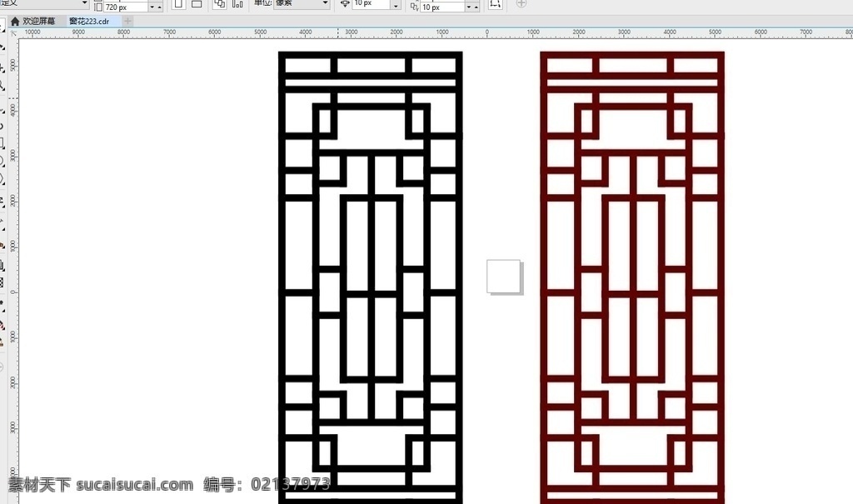
Task: Apply layout to all pages icon
Action: 220,4
